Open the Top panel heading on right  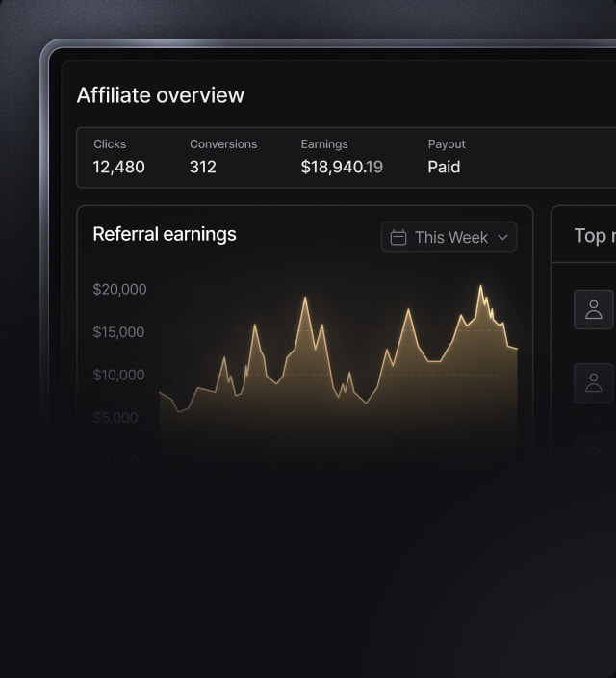click(591, 235)
